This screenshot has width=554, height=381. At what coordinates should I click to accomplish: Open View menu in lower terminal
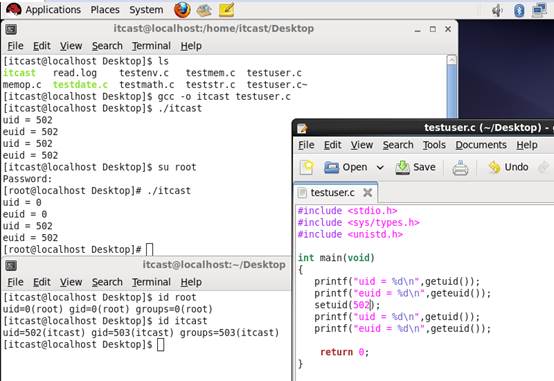pyautogui.click(x=71, y=282)
